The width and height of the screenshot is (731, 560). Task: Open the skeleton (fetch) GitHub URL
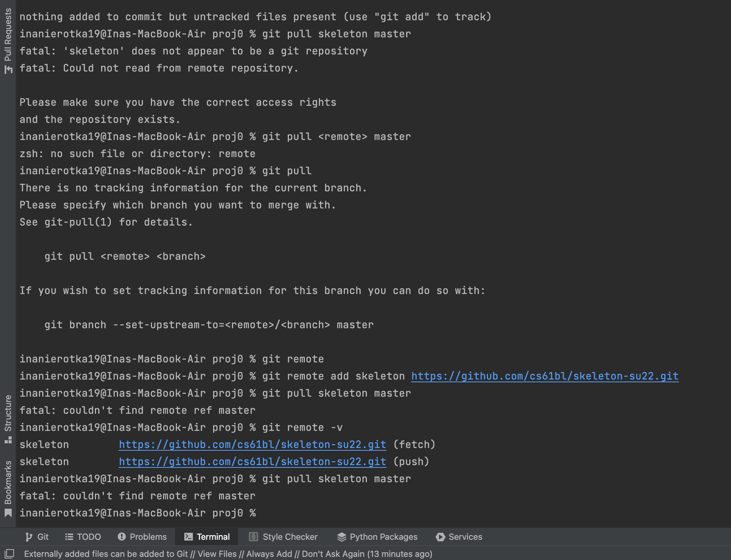pyautogui.click(x=252, y=444)
